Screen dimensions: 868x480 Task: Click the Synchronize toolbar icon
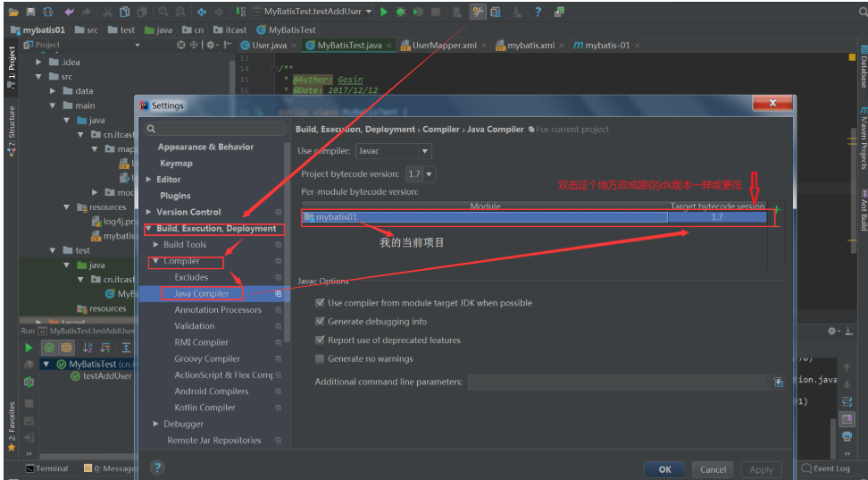48,12
